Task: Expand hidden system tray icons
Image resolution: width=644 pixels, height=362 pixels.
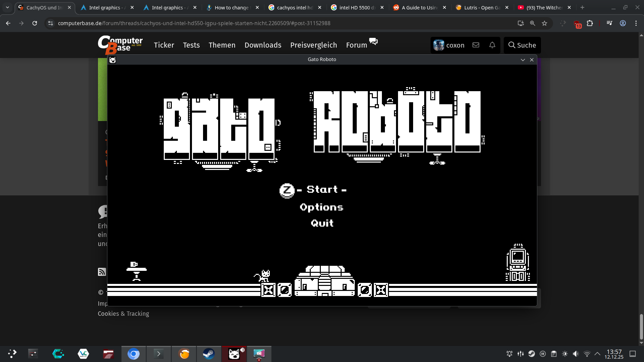Action: [x=597, y=354]
